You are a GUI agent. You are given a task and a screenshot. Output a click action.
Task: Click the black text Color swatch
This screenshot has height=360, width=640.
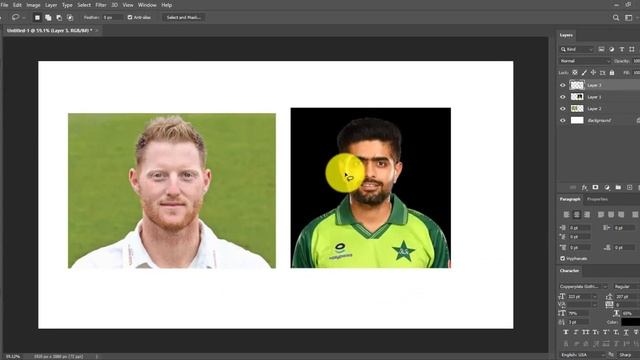pyautogui.click(x=631, y=322)
